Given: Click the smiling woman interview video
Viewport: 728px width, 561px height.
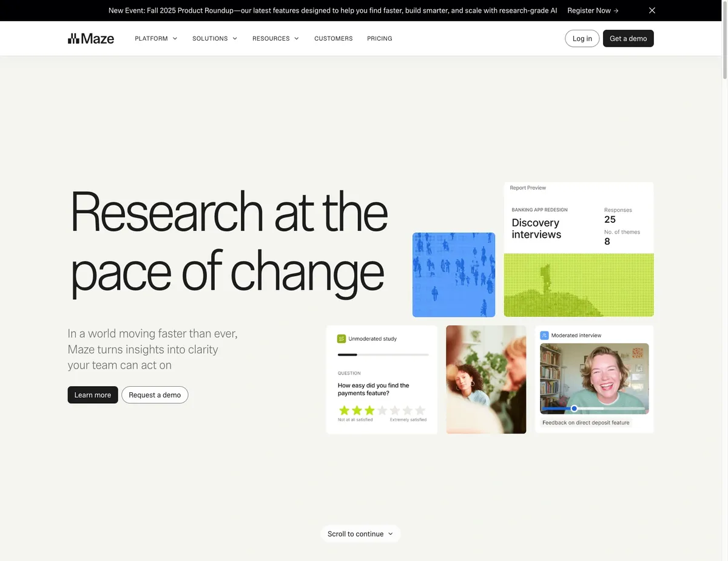Looking at the screenshot, I should point(594,379).
